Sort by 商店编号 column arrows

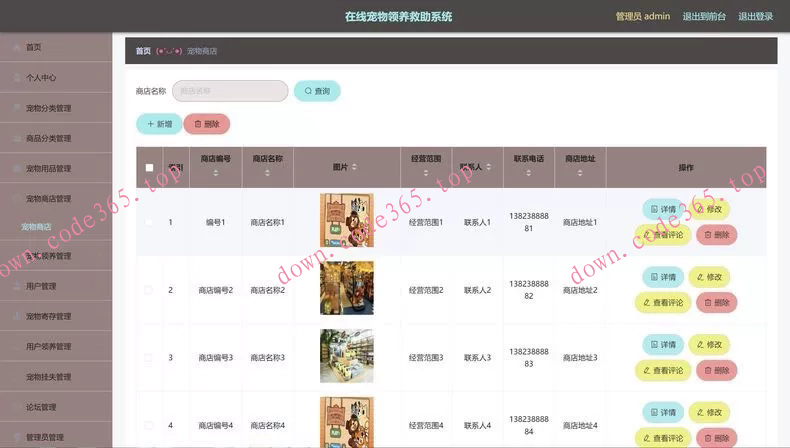(x=216, y=173)
